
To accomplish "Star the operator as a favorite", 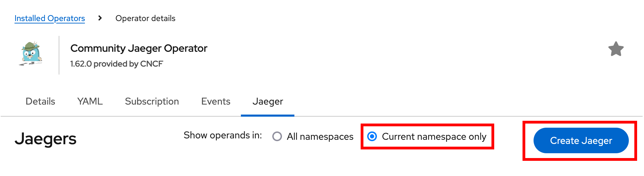I will tap(616, 49).
